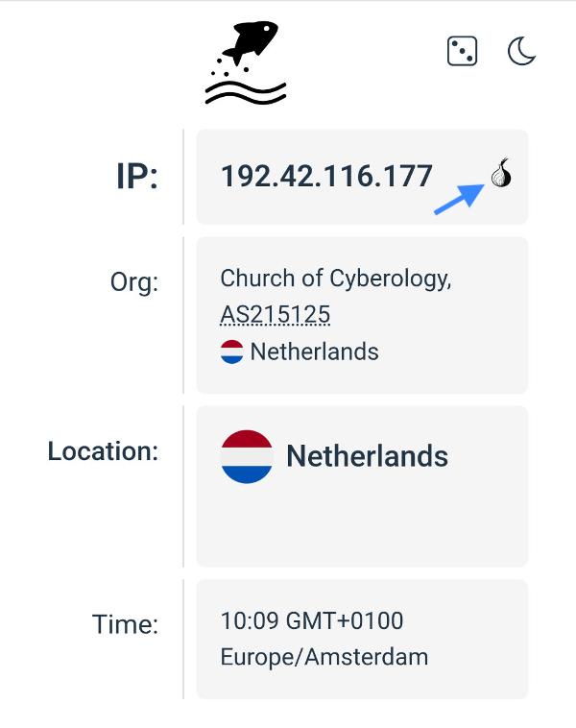Click the waves beneath the fish logo
576x728 pixels.
coord(246,92)
